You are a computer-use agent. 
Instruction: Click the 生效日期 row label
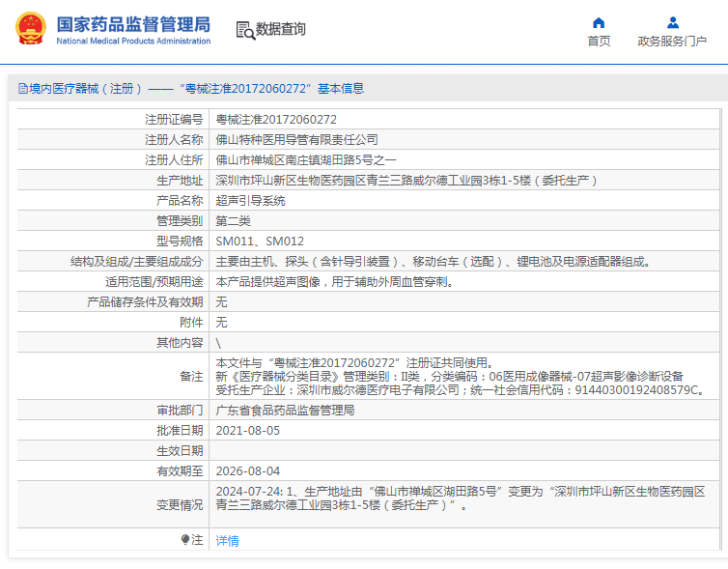[x=180, y=450]
